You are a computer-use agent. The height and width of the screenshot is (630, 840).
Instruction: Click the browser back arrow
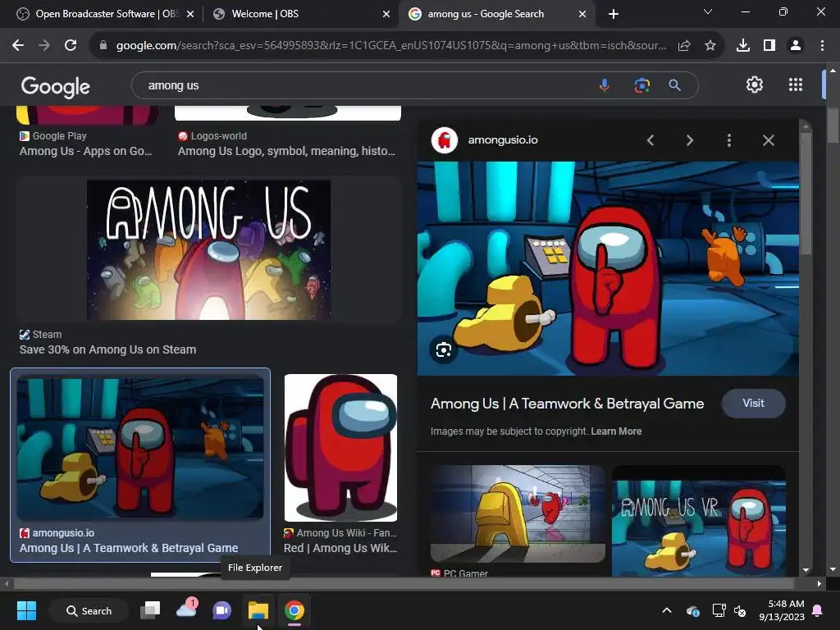[x=18, y=46]
